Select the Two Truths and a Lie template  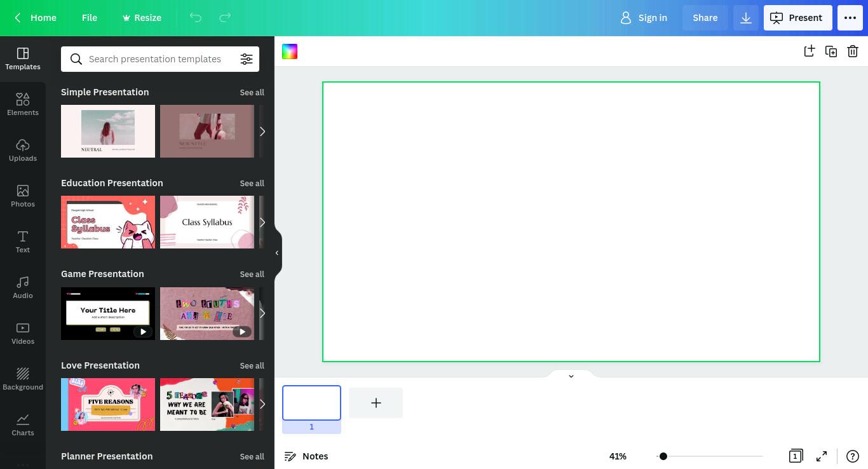point(207,313)
